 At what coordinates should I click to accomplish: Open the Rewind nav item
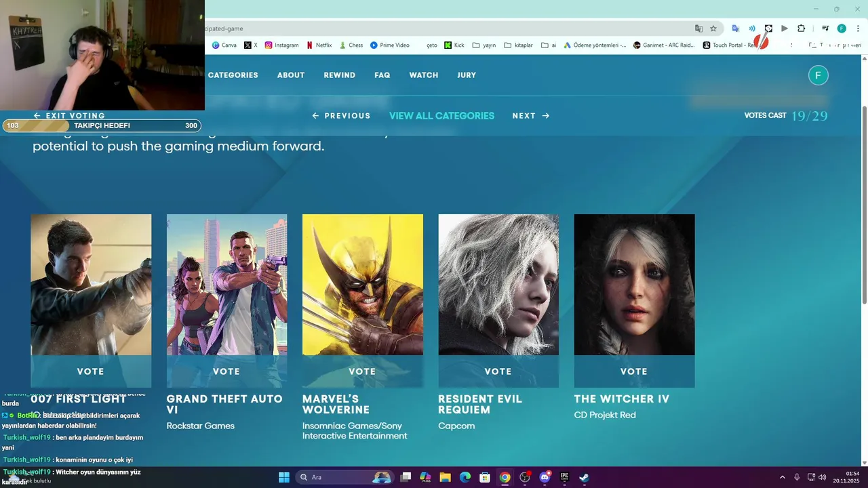340,75
